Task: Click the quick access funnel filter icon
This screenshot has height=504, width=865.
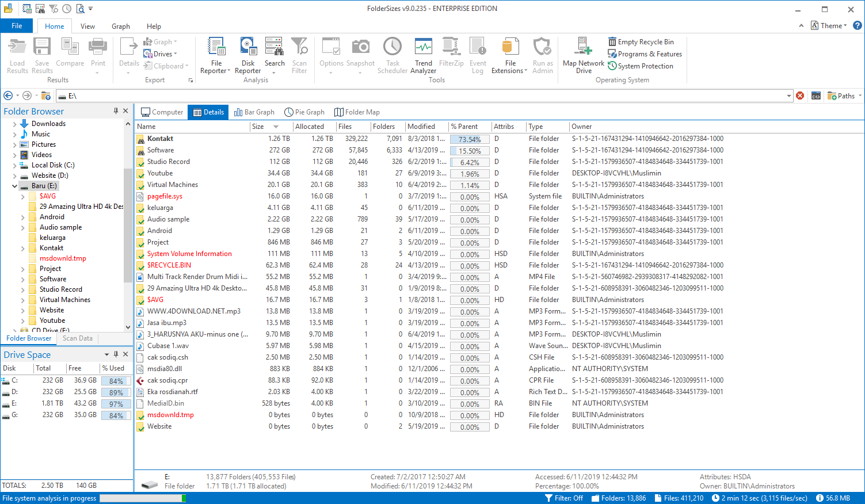Action: click(x=54, y=9)
